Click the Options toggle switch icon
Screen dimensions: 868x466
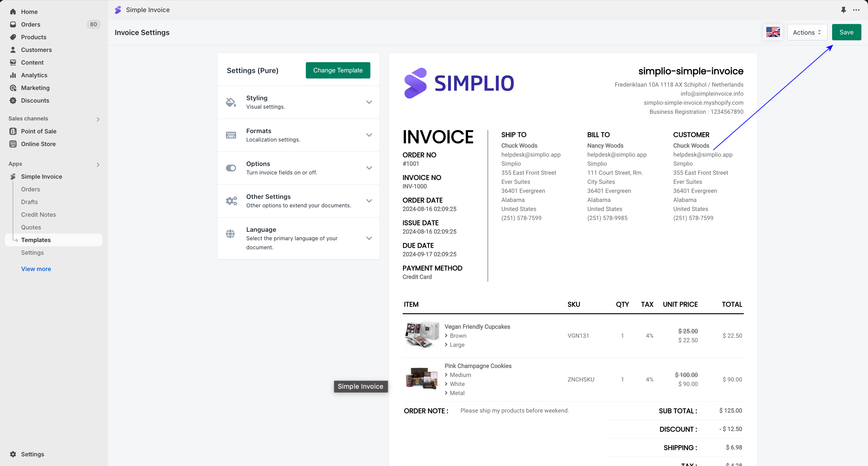coord(231,168)
